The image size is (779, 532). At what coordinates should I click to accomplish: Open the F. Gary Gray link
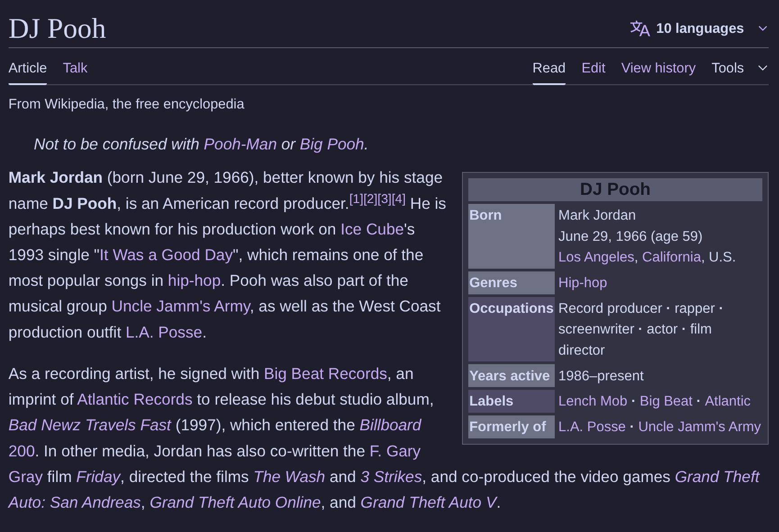(395, 451)
